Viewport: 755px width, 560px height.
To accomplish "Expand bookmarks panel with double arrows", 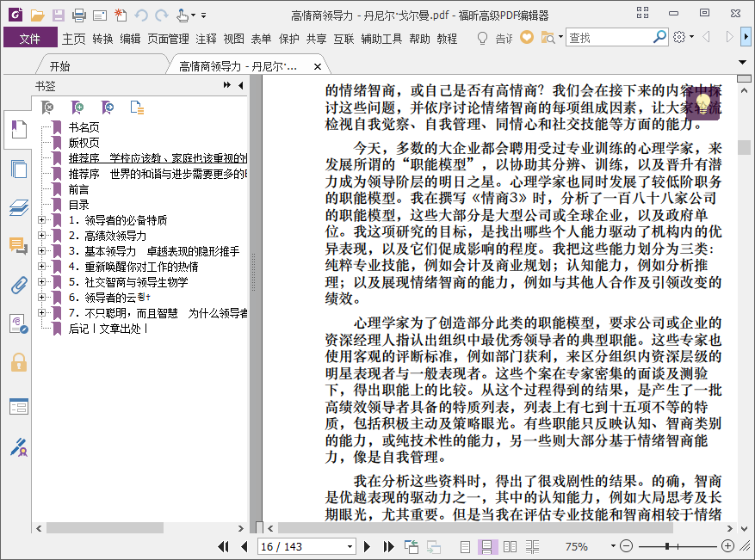I will 226,85.
